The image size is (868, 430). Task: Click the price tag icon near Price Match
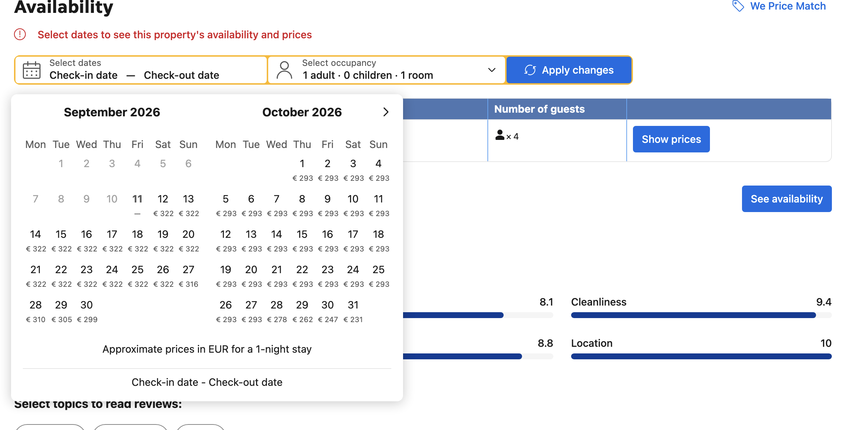[738, 6]
